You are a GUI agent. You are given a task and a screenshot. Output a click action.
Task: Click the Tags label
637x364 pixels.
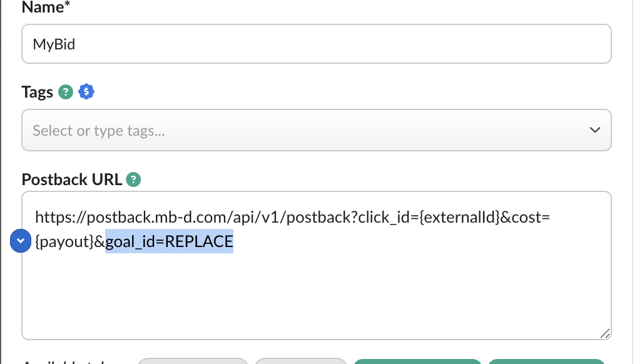38,93
